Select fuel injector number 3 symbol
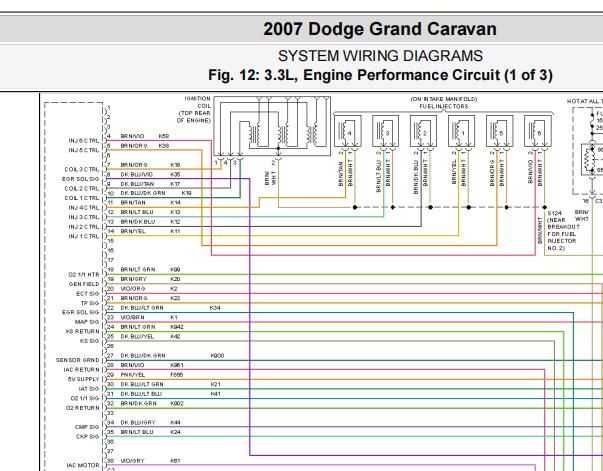 point(386,131)
